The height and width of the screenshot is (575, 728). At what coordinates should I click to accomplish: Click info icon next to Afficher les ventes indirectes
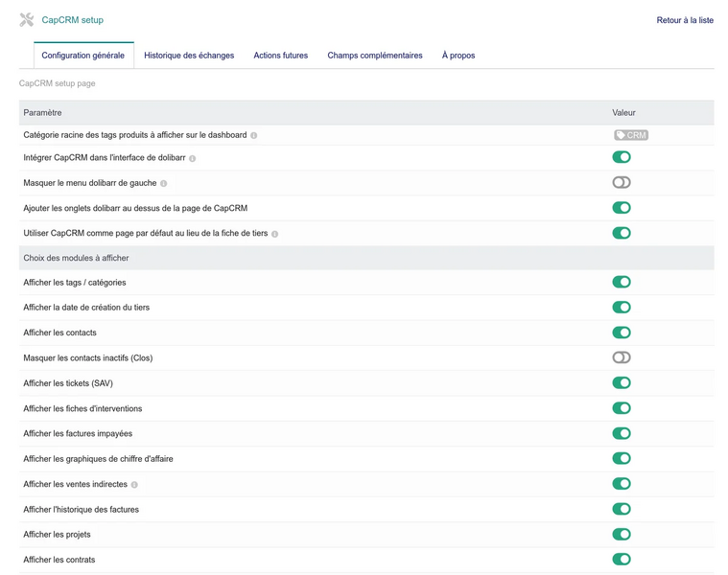click(134, 485)
